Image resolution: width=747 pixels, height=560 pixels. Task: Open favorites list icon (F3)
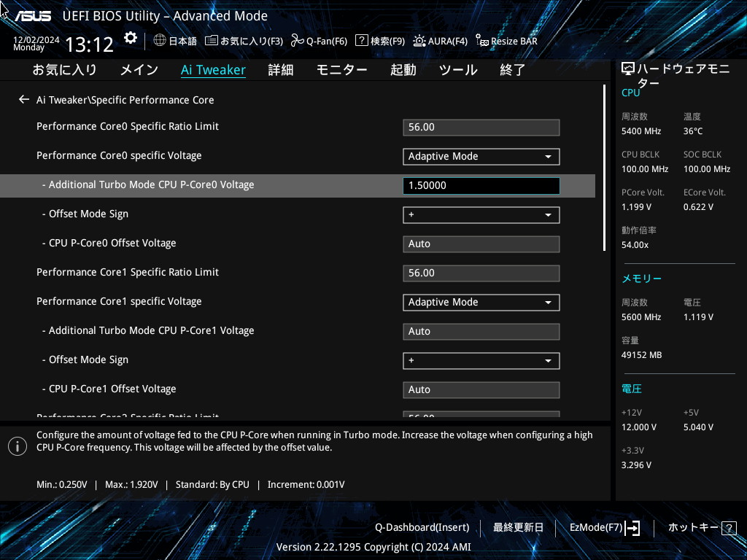(211, 41)
